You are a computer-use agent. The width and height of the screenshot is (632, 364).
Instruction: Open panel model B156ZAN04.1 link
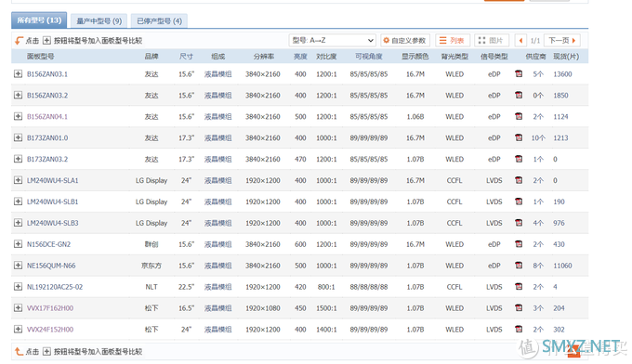pos(47,117)
